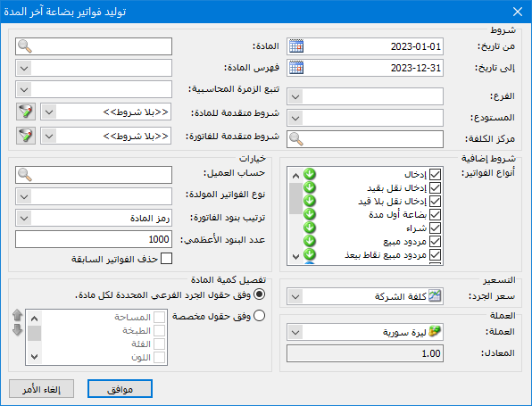The image size is (532, 406).
Task: Click the إلغاء الأمر button
Action: click(x=41, y=389)
